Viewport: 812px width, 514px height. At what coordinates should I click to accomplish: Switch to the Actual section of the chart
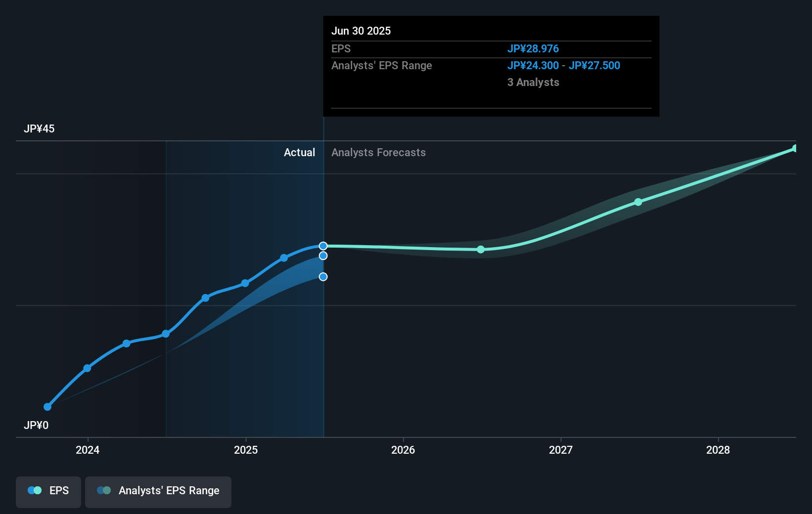pyautogui.click(x=300, y=152)
